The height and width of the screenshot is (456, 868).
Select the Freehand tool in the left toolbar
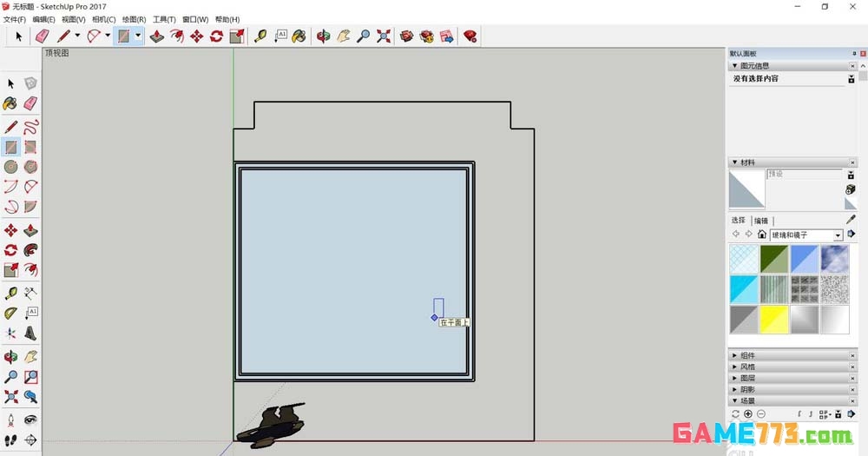click(31, 127)
